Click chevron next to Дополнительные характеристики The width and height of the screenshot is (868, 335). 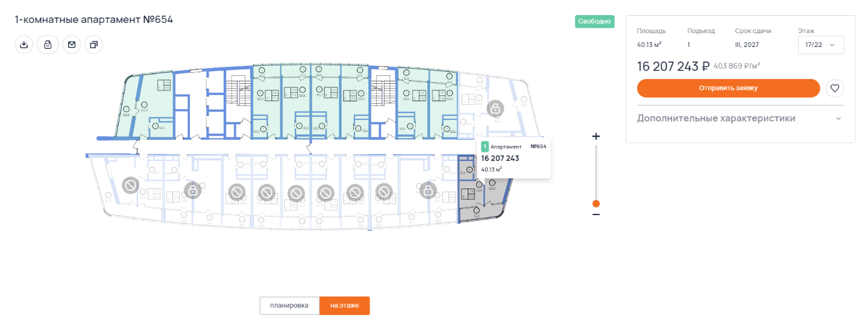[838, 119]
